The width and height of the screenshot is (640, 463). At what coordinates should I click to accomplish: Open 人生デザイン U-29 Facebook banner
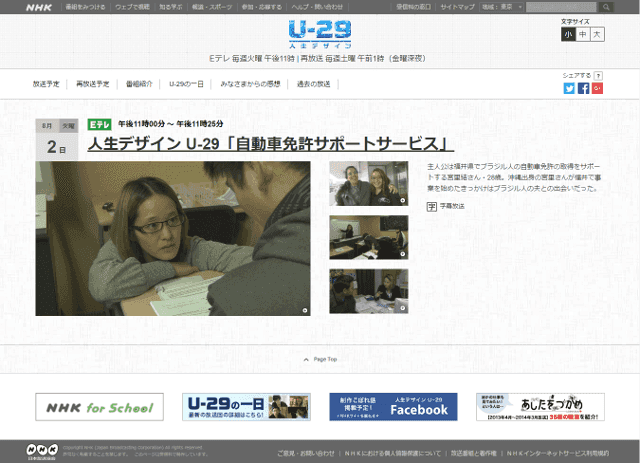click(393, 407)
